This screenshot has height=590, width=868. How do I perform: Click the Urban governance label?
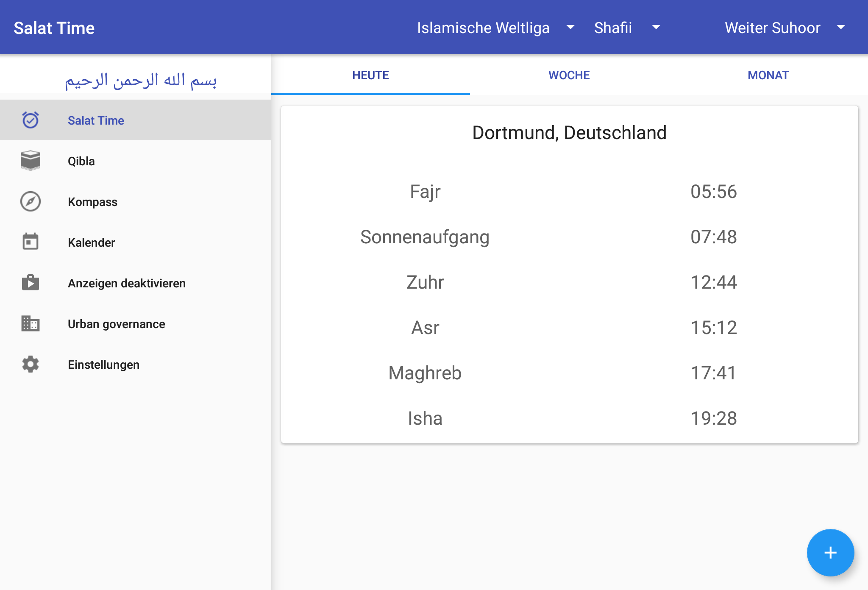(x=117, y=324)
